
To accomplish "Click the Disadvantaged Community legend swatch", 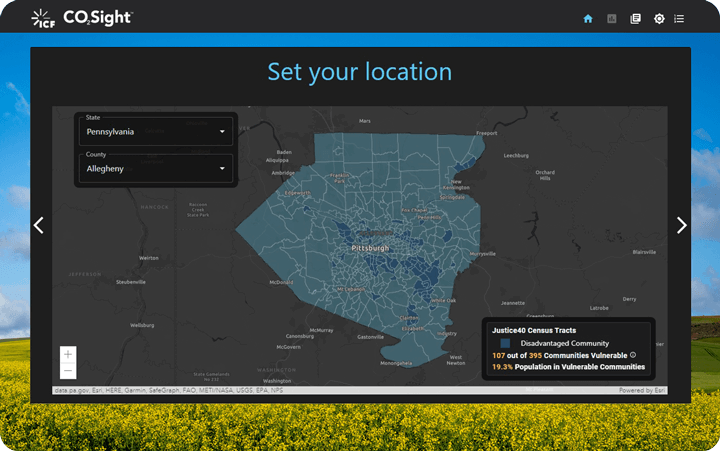I will click(506, 343).
